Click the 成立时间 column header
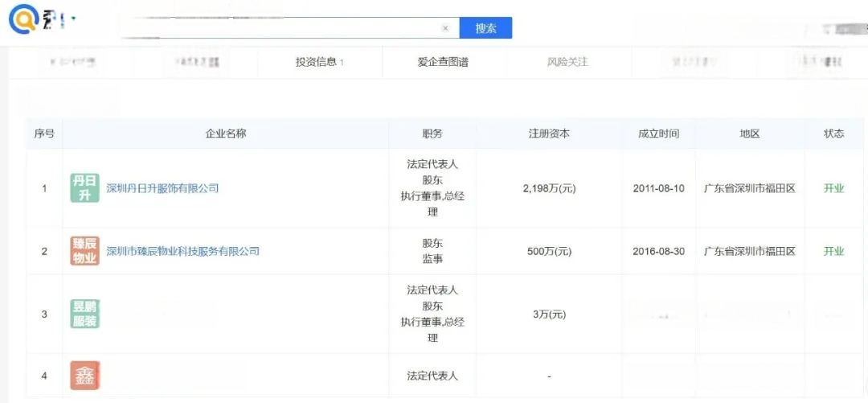 point(659,134)
